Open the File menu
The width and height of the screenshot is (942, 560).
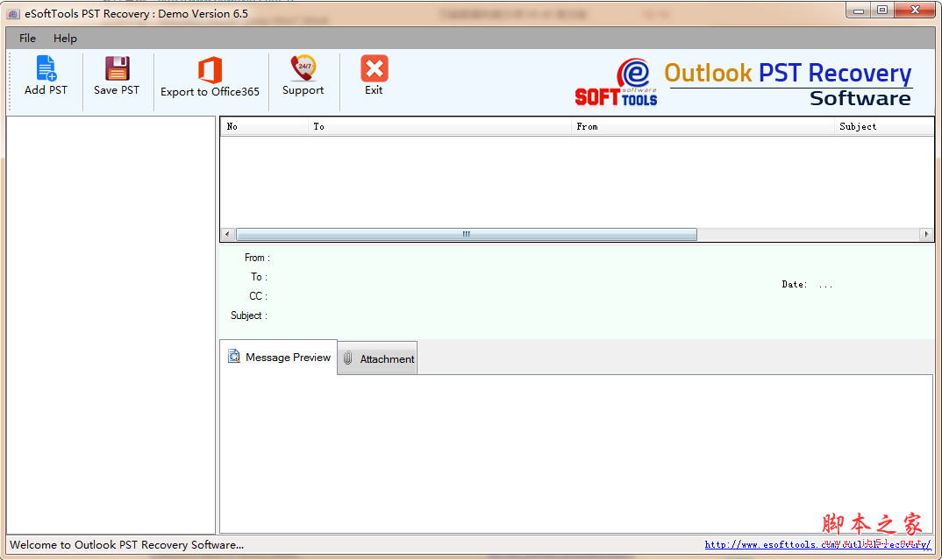tap(26, 38)
